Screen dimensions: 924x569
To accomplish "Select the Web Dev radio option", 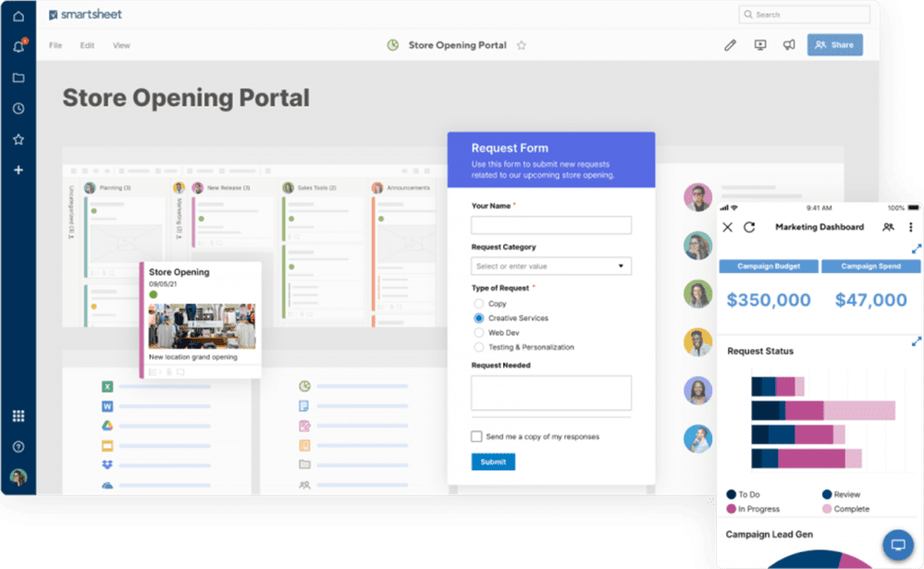I will [478, 333].
